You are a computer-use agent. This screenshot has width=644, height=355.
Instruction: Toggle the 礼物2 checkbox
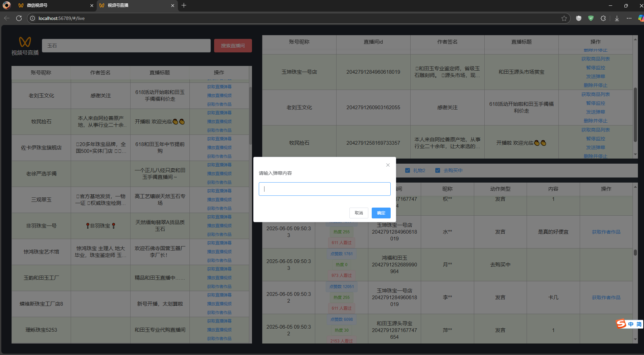coord(408,170)
